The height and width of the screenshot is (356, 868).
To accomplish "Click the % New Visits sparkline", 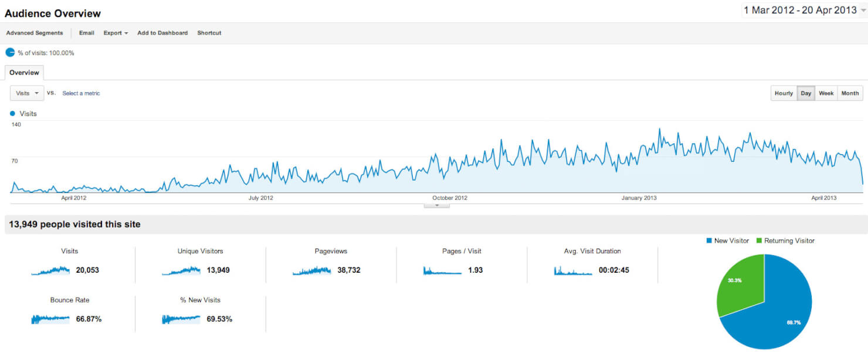I will (x=181, y=319).
